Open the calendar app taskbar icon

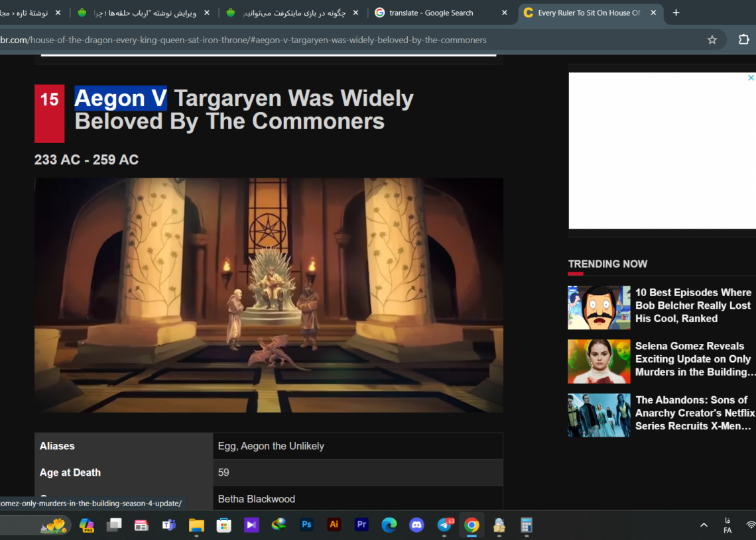click(141, 525)
